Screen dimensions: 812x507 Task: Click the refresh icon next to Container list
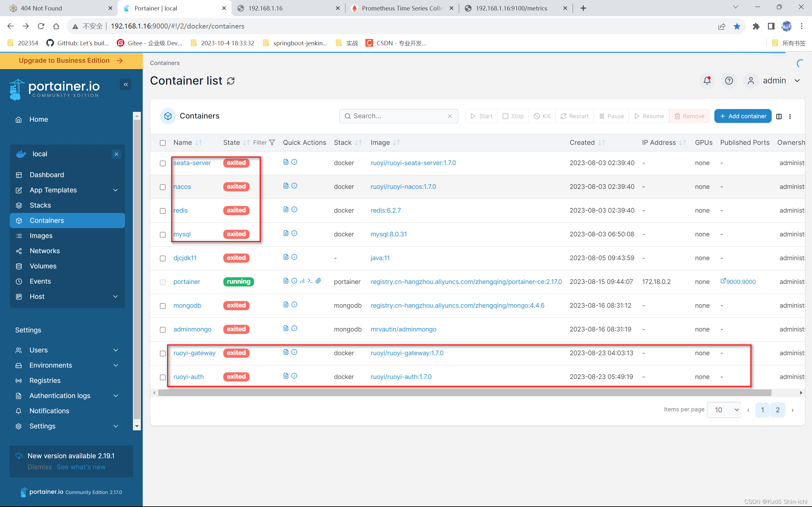click(231, 80)
